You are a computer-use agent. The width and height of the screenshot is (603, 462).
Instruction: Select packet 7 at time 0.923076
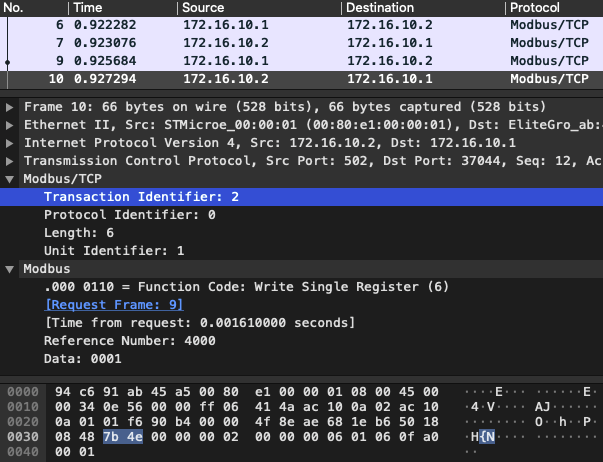click(302, 43)
